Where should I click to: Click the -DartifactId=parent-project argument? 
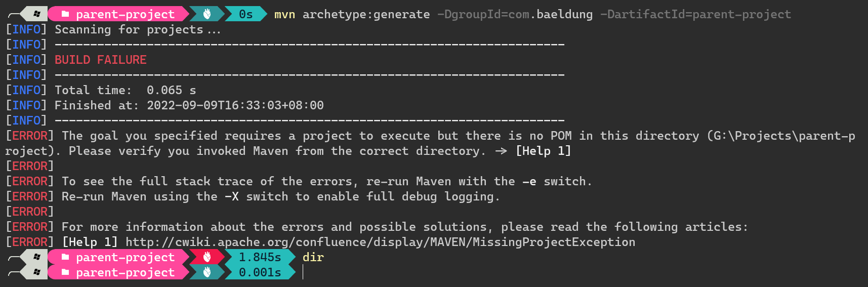click(695, 14)
